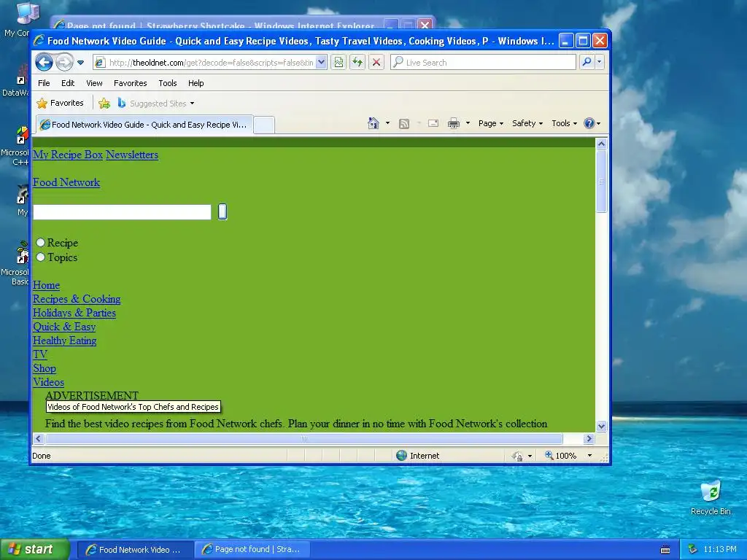Open the TV link
747x560 pixels.
[x=40, y=354]
